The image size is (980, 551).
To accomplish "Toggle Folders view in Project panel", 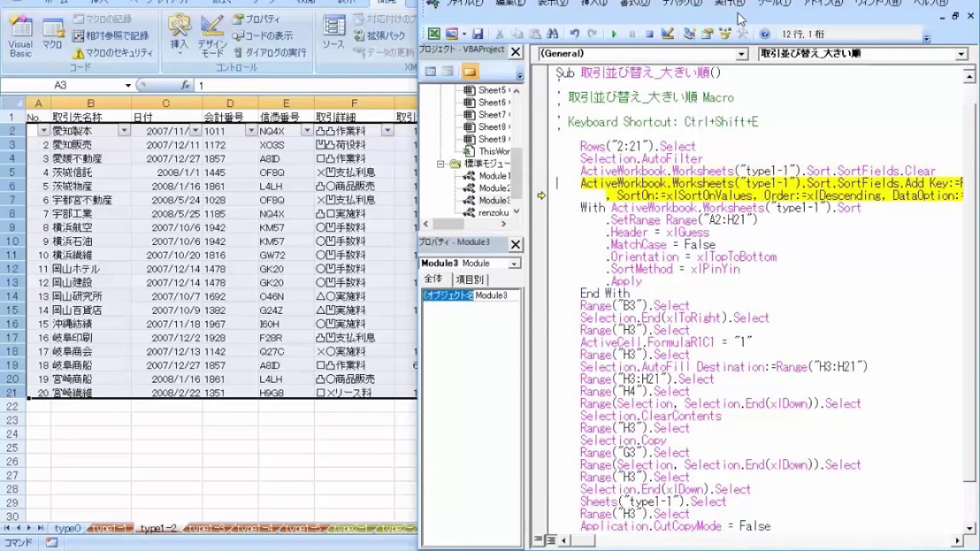I will tap(469, 72).
